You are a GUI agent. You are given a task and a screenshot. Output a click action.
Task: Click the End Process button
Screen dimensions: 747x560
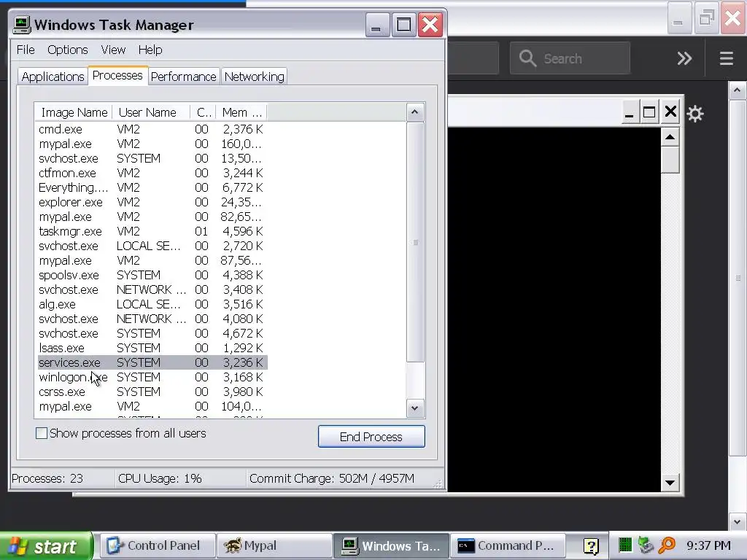(x=371, y=437)
